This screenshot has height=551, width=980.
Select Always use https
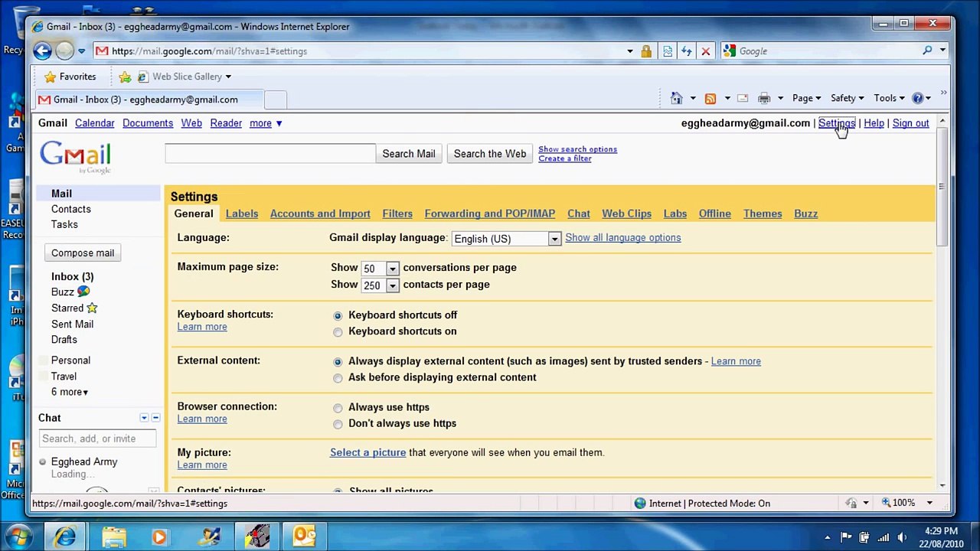tap(338, 408)
